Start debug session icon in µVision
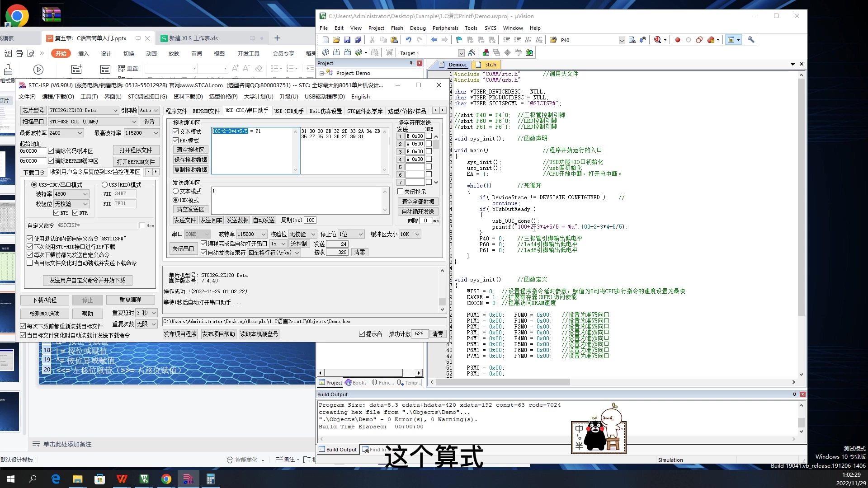This screenshot has height=488, width=868. pos(658,40)
